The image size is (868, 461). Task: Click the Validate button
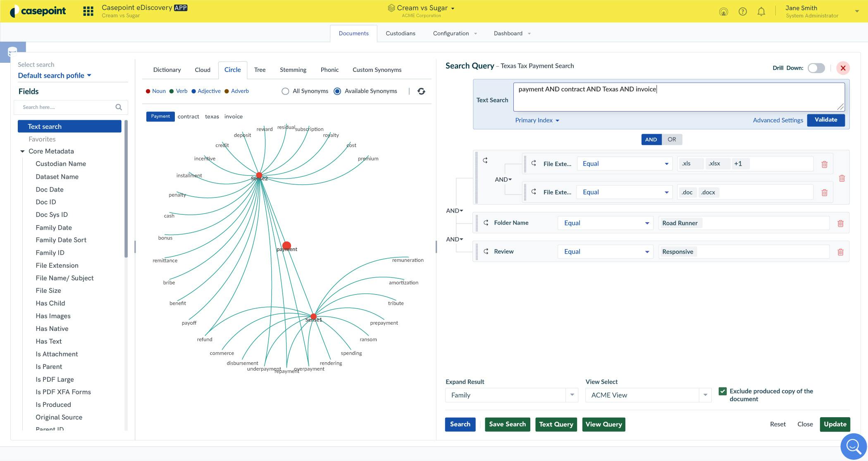825,120
